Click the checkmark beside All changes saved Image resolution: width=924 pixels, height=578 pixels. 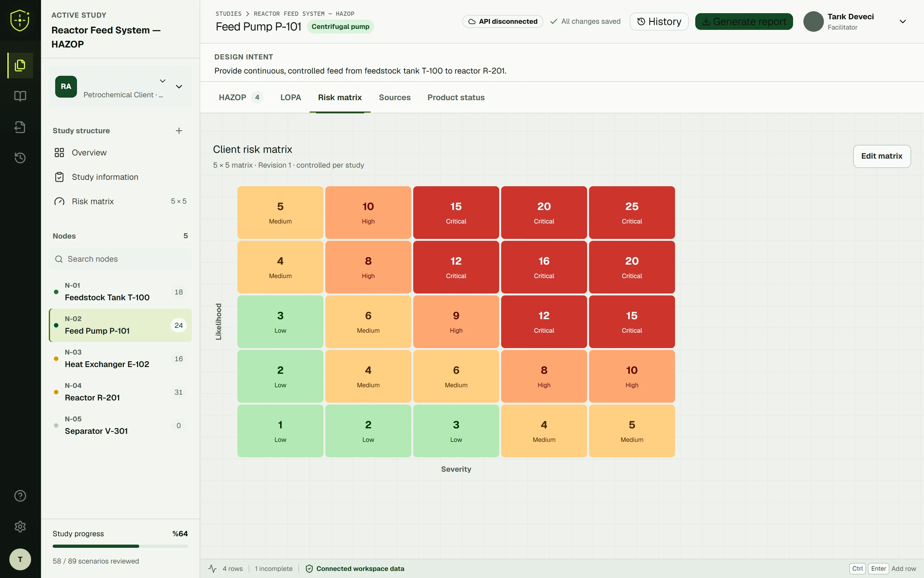coord(554,22)
